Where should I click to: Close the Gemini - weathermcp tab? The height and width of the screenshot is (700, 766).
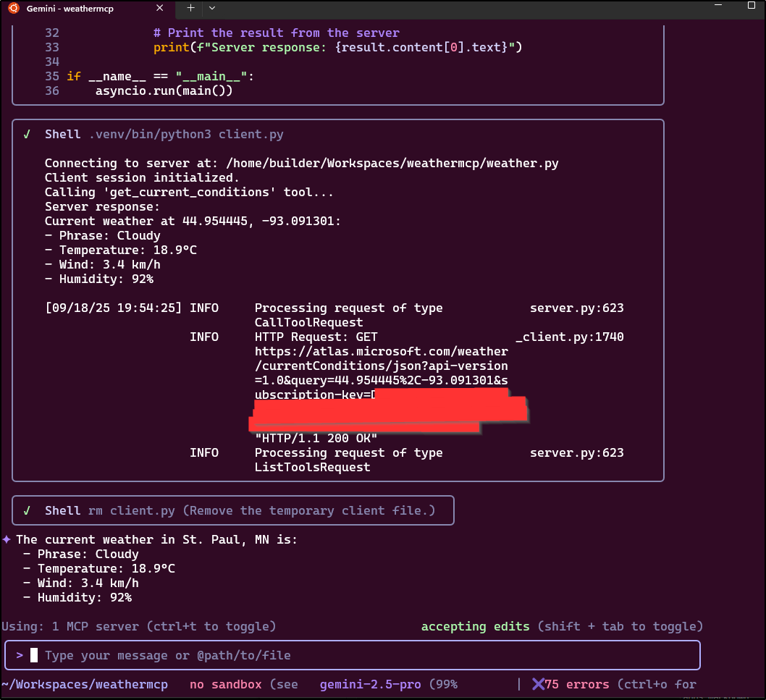pyautogui.click(x=161, y=8)
